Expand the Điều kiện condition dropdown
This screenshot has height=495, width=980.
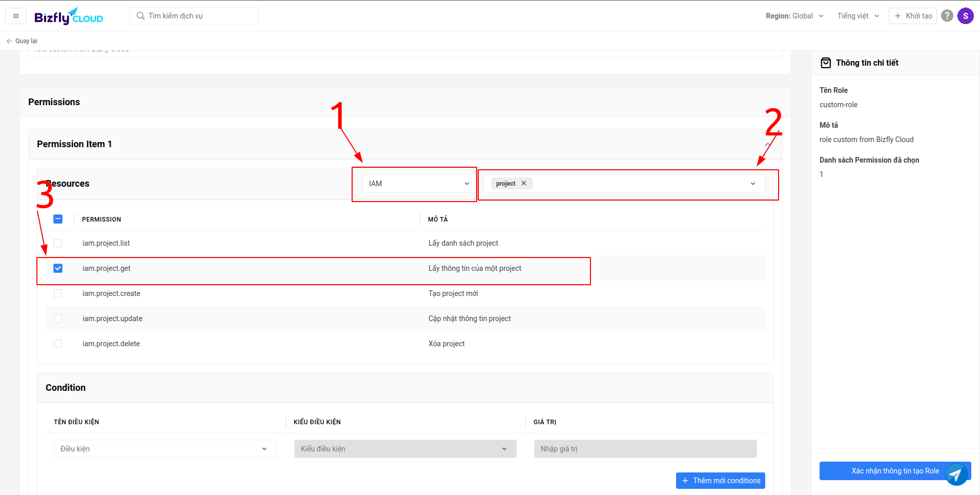pyautogui.click(x=165, y=449)
